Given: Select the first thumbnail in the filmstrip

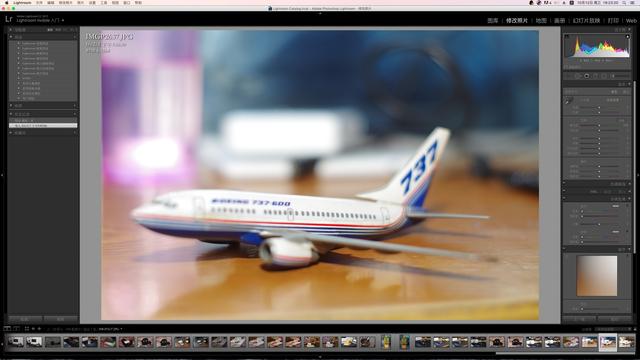Looking at the screenshot, I should (x=16, y=342).
